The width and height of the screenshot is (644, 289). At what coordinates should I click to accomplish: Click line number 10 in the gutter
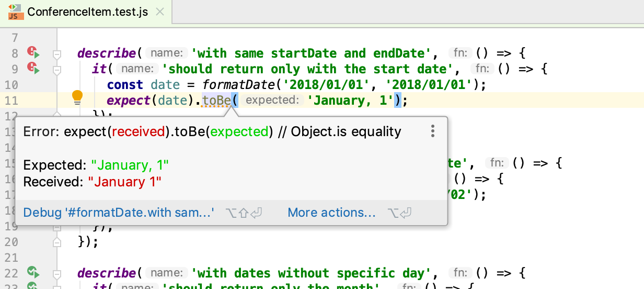coord(10,85)
